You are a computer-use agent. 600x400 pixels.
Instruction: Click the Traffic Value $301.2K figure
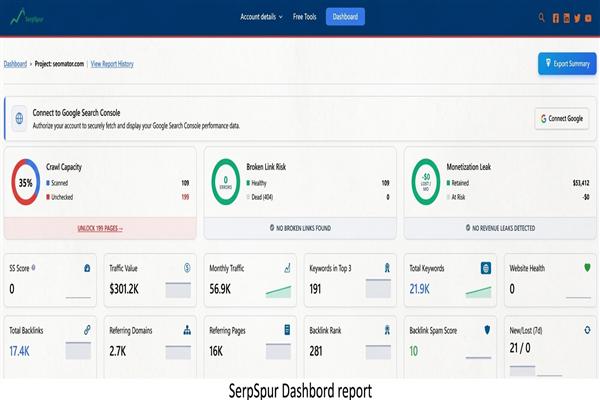tap(124, 289)
